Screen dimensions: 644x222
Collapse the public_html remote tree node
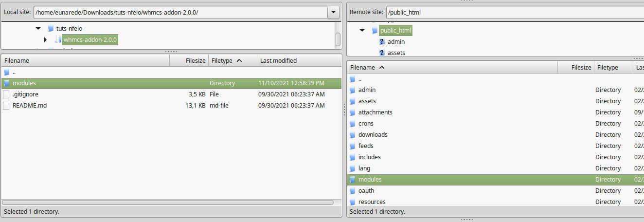(x=362, y=31)
